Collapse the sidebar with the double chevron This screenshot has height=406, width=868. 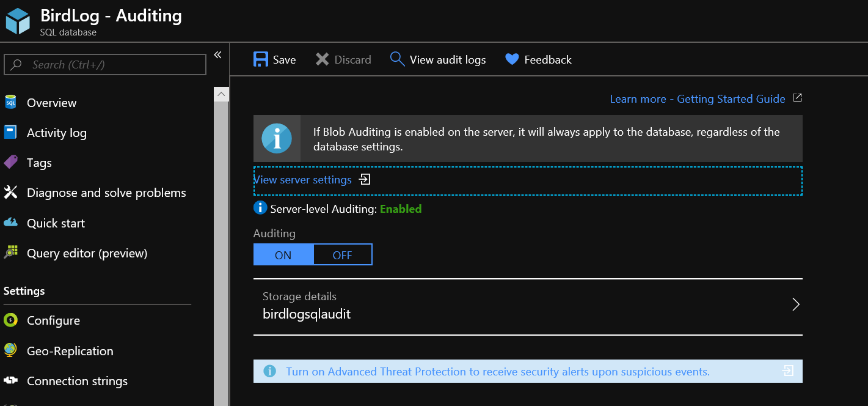click(x=217, y=55)
